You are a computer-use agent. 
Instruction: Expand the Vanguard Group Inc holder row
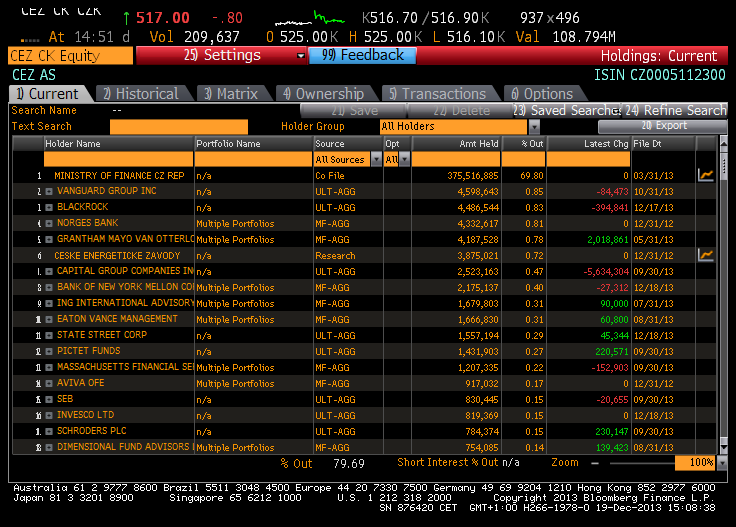pos(49,191)
